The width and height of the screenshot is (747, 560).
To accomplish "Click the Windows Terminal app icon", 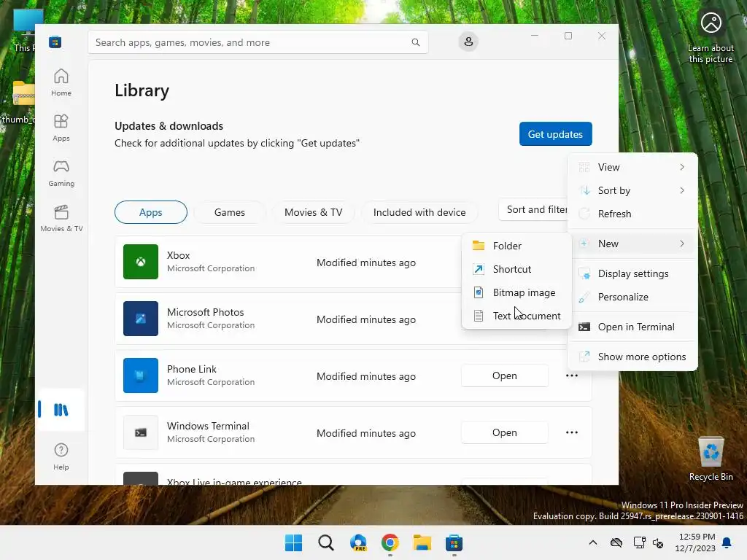I will [141, 432].
